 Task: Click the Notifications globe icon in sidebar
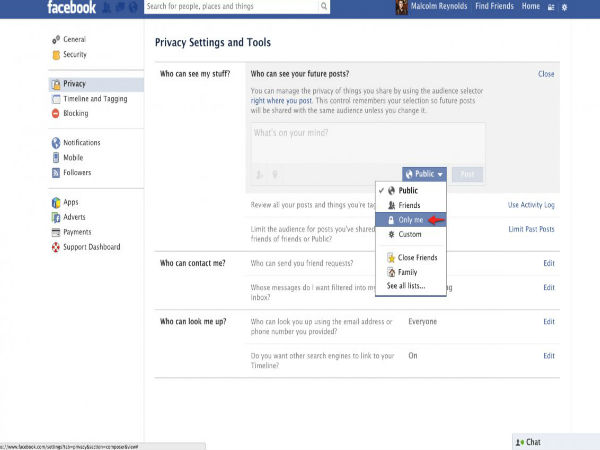point(56,143)
